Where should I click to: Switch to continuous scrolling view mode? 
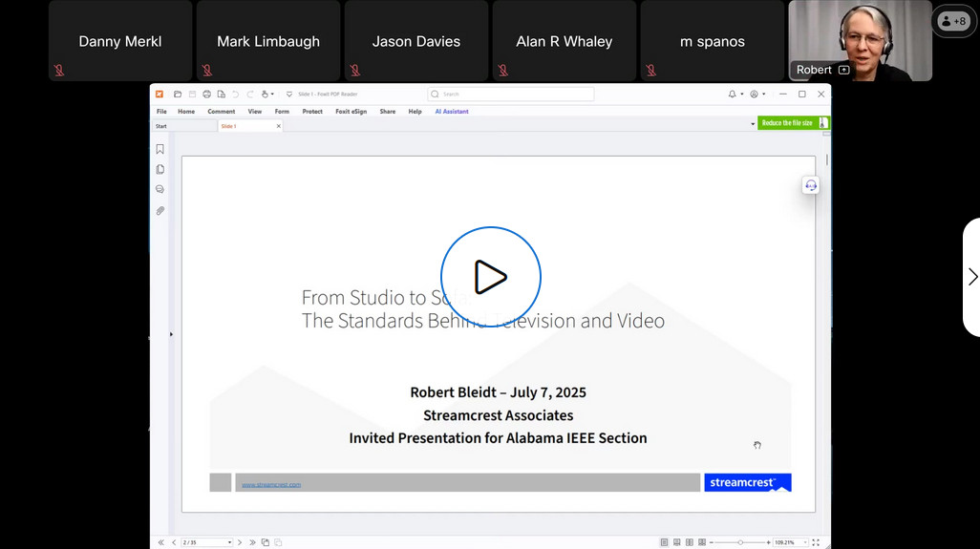pos(676,542)
